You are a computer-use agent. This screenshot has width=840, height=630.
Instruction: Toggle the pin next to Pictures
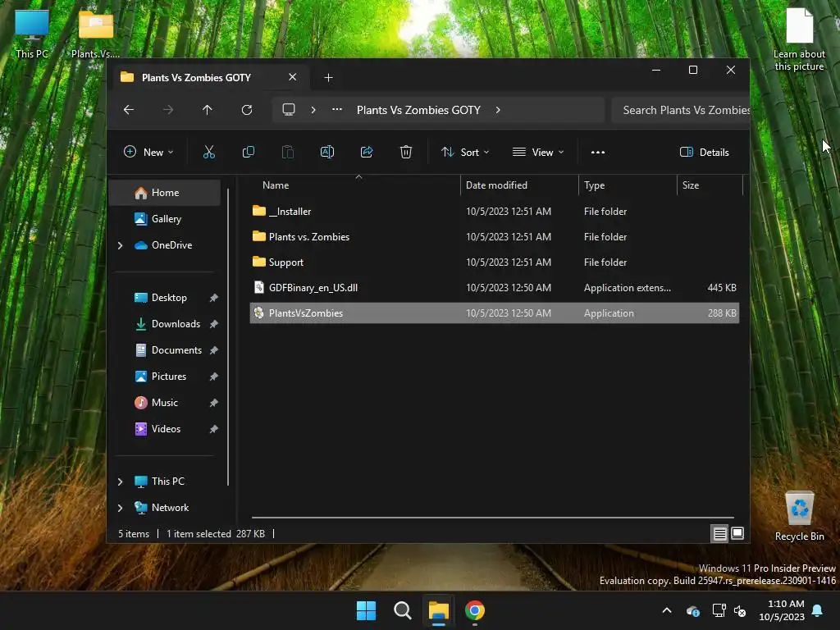coord(214,376)
